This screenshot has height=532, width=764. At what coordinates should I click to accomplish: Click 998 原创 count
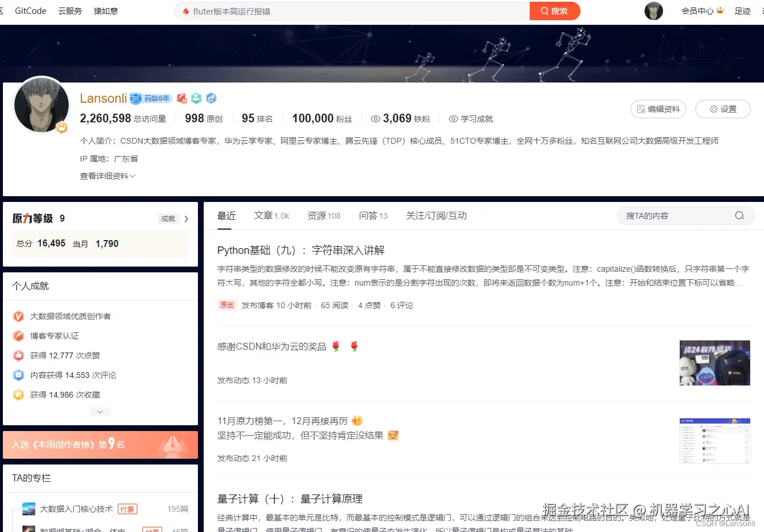[x=204, y=118]
